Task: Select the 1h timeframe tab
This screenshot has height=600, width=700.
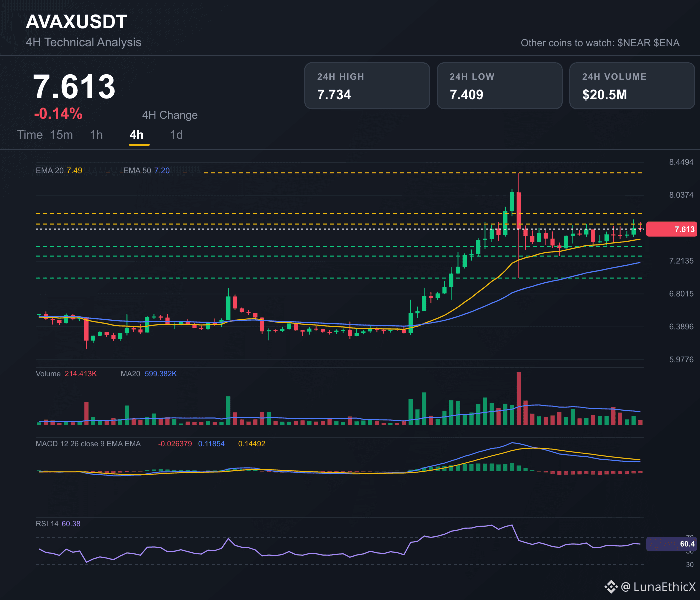Action: tap(97, 135)
